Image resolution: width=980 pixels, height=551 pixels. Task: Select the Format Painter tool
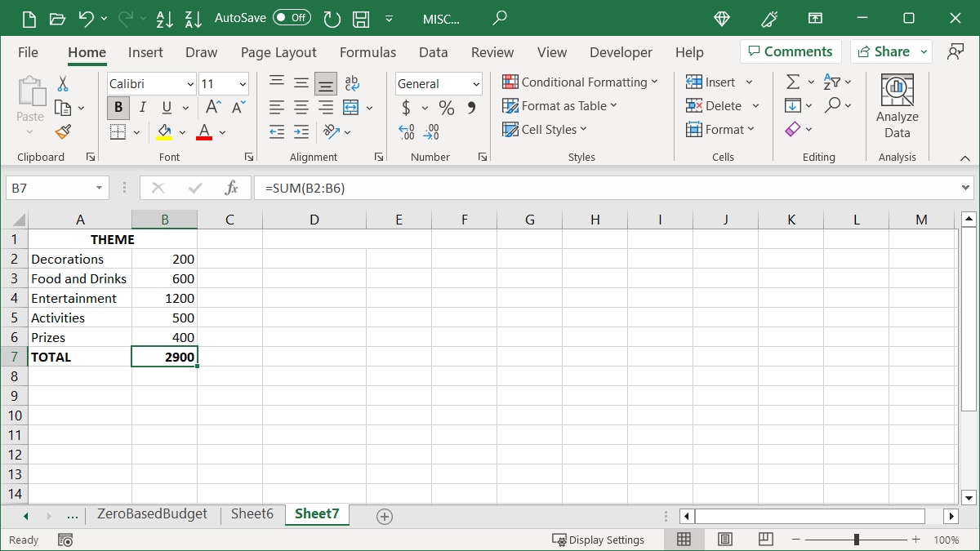(x=64, y=131)
